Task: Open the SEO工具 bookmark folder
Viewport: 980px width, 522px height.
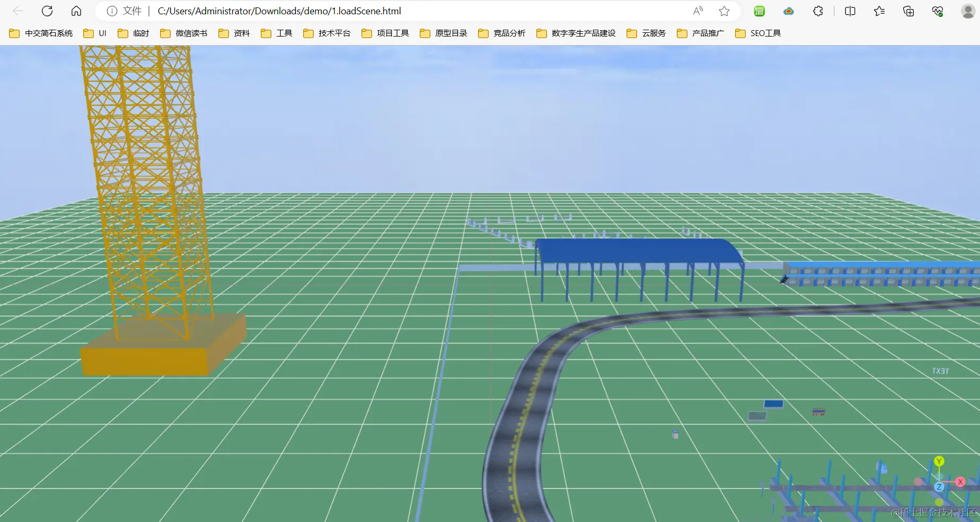Action: [x=758, y=33]
